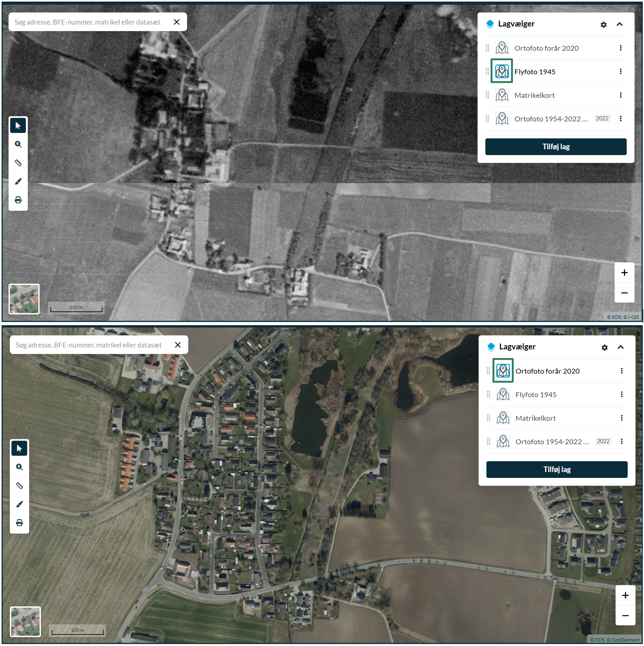644x646 pixels.
Task: Collapse the lower Lagvælger panel with chevron
Action: point(621,347)
